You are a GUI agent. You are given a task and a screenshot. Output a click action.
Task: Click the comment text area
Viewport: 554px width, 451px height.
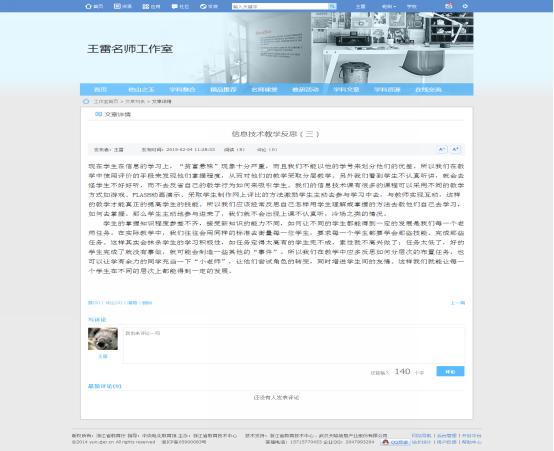(x=294, y=346)
